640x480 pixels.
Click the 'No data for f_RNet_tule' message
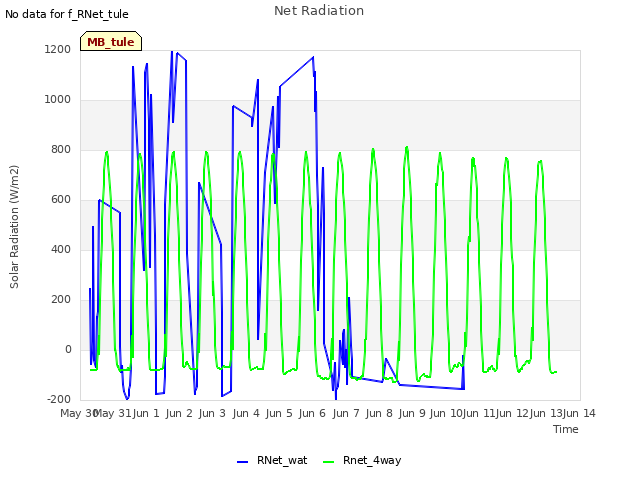tap(67, 14)
